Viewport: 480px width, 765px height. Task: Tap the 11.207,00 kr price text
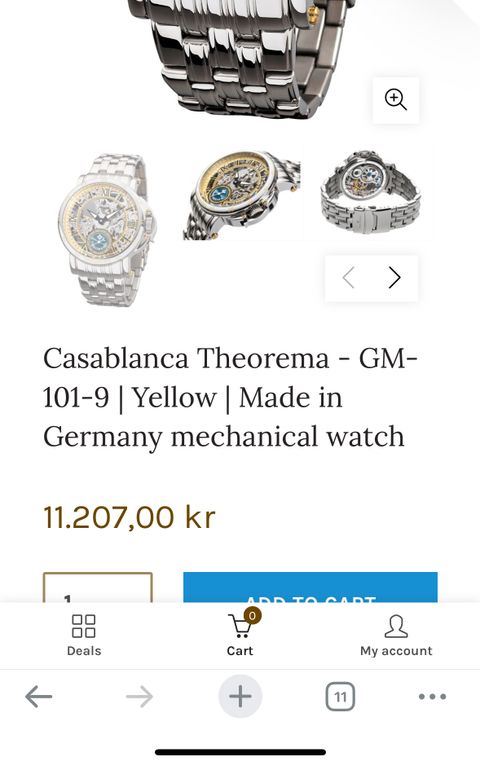tap(129, 517)
